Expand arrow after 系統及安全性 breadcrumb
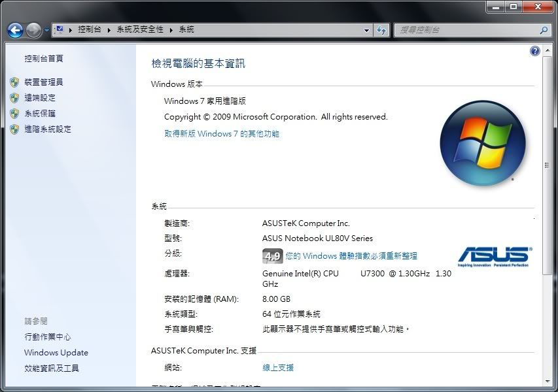The width and height of the screenshot is (558, 392). 171,30
